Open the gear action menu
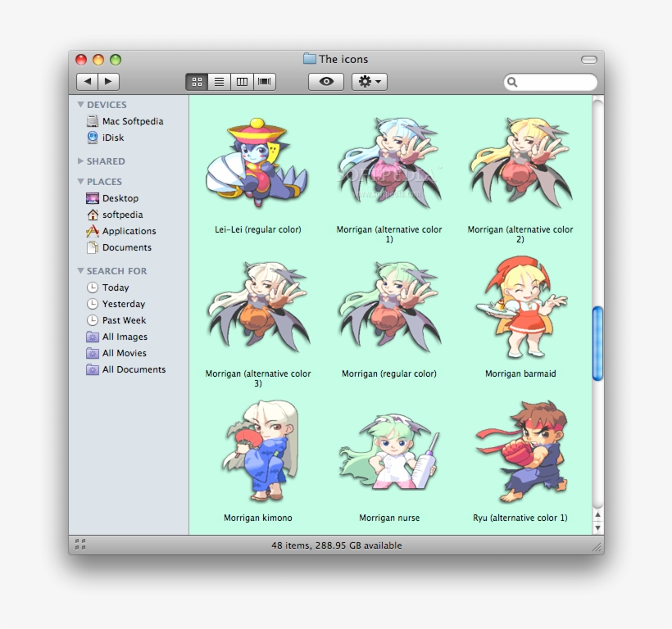The image size is (672, 629). (369, 81)
